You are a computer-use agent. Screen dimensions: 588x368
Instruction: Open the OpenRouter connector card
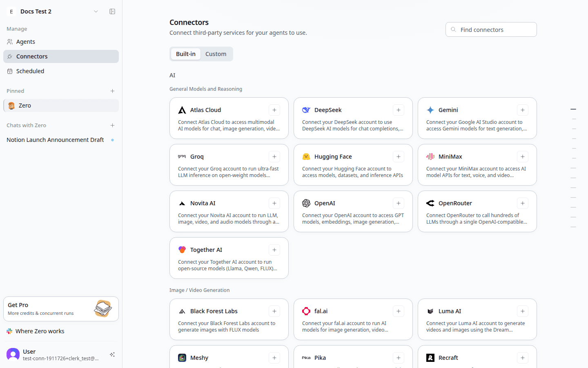(x=477, y=211)
